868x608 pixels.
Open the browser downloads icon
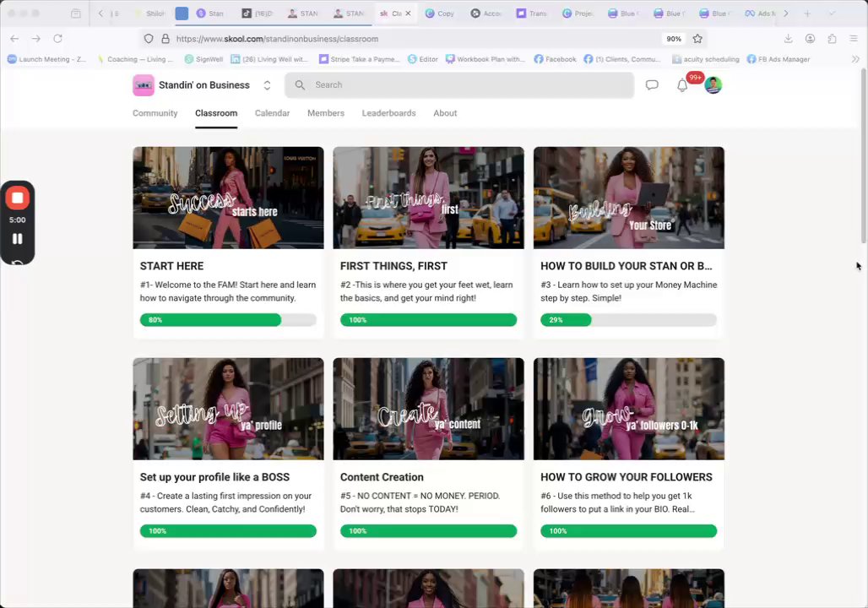pyautogui.click(x=789, y=39)
